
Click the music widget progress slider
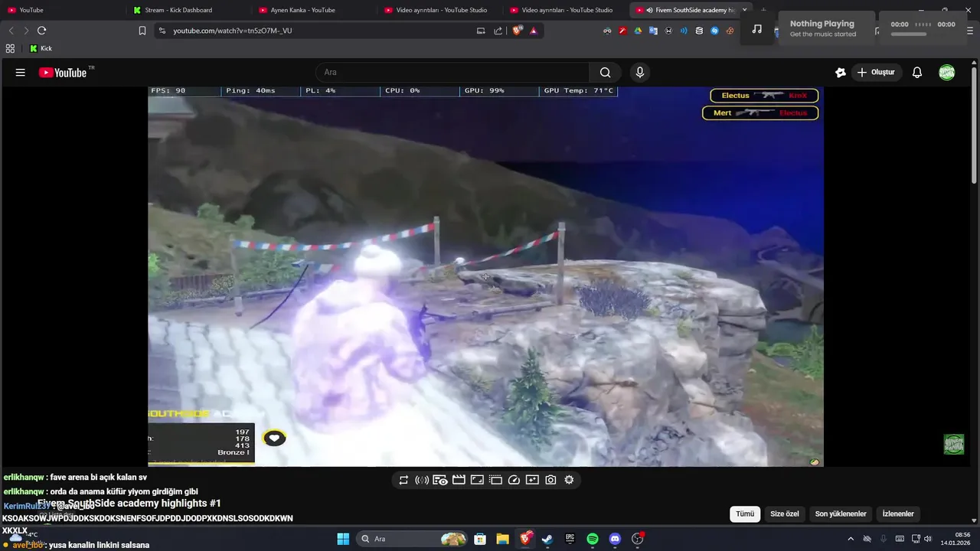tap(908, 34)
